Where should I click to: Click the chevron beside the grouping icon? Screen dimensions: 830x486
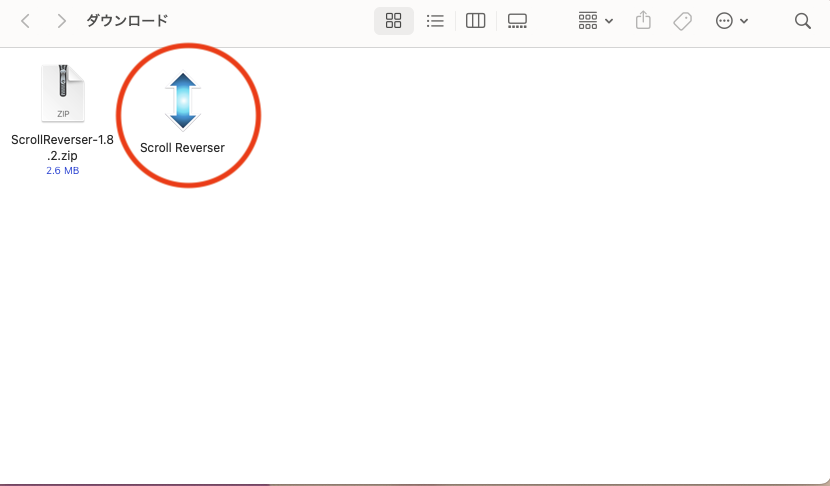[x=609, y=21]
